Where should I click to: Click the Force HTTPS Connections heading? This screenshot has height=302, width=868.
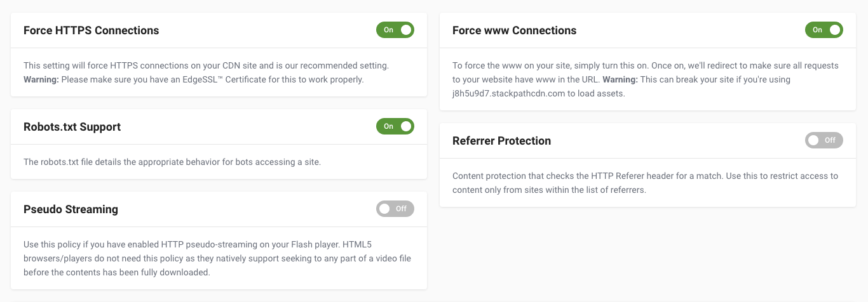point(92,30)
